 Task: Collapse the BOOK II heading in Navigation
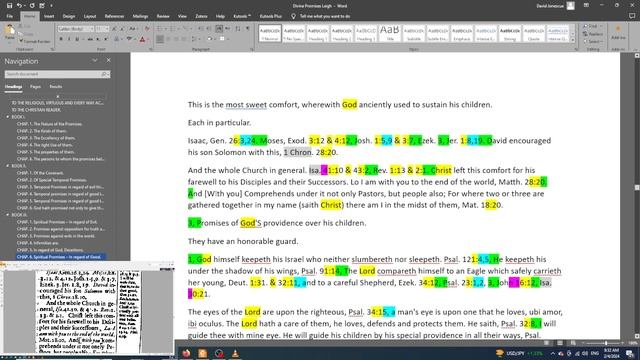click(8, 166)
